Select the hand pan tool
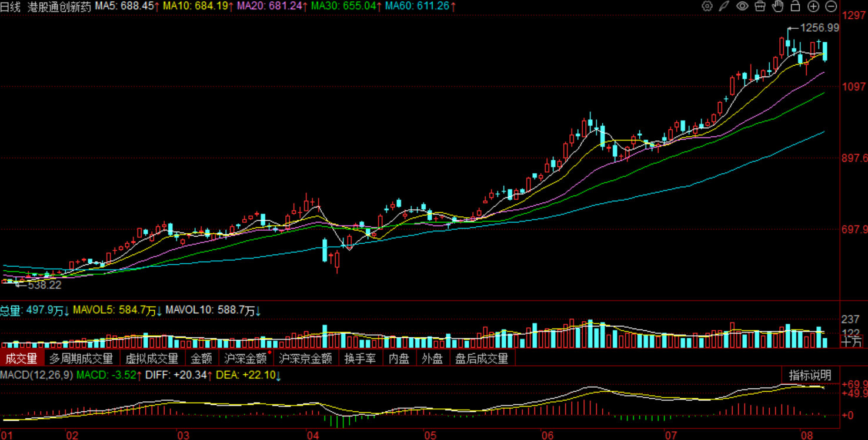This screenshot has height=440, width=868. [778, 6]
